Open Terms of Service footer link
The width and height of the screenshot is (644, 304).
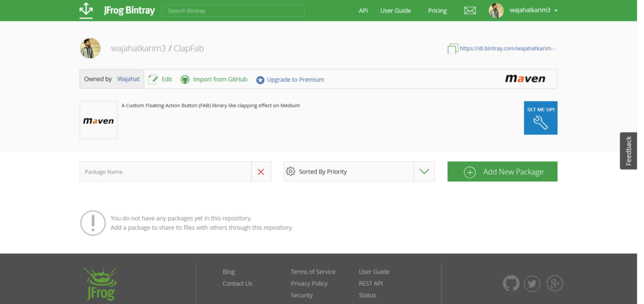(313, 272)
